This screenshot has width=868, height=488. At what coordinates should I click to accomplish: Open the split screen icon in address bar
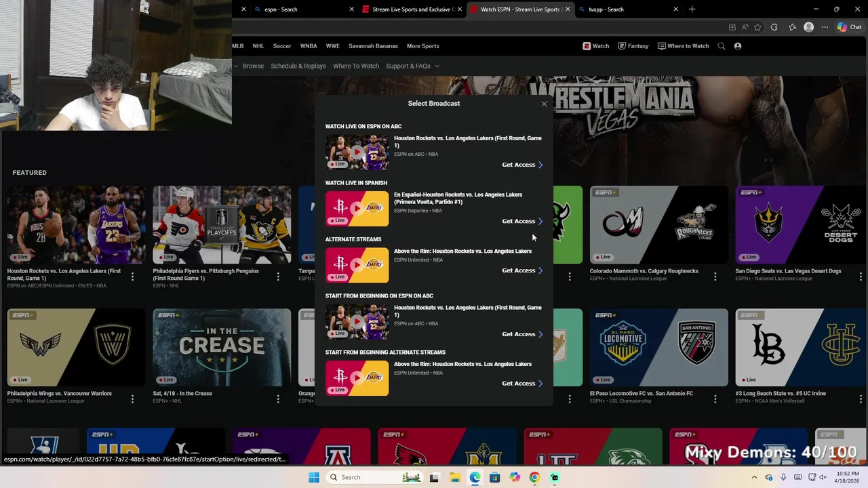[732, 27]
